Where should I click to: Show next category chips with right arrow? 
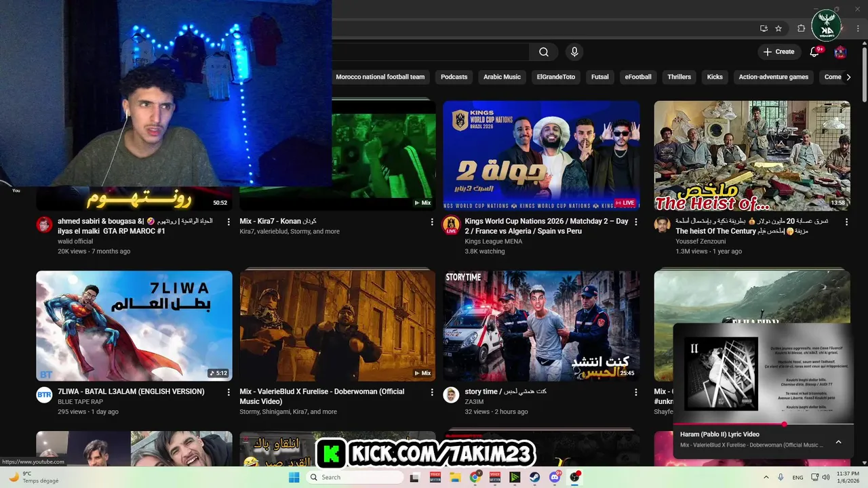pyautogui.click(x=848, y=77)
